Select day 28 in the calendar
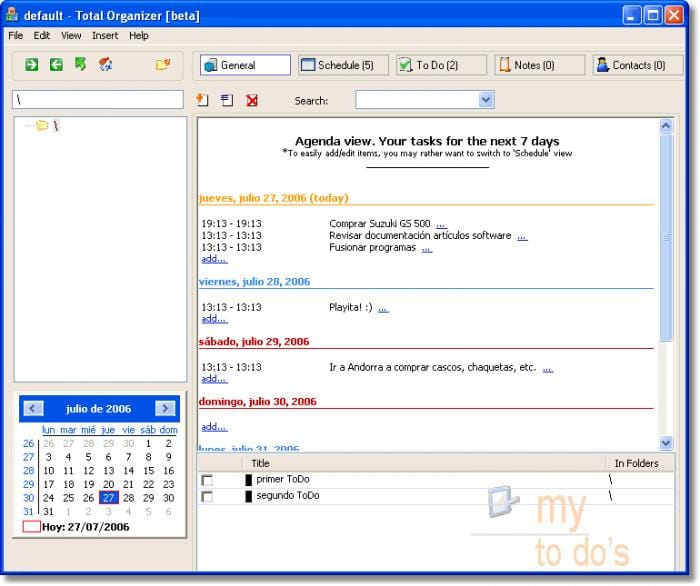 pos(129,498)
